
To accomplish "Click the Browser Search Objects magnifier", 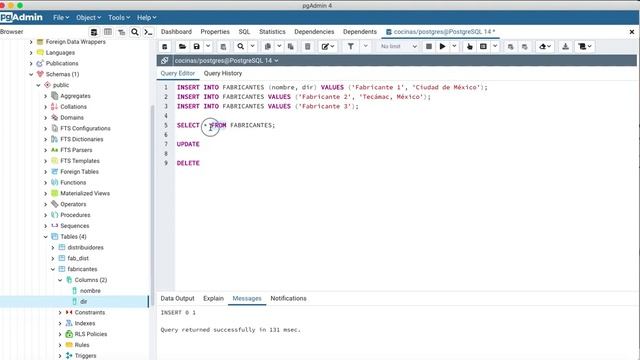I will pos(135,32).
